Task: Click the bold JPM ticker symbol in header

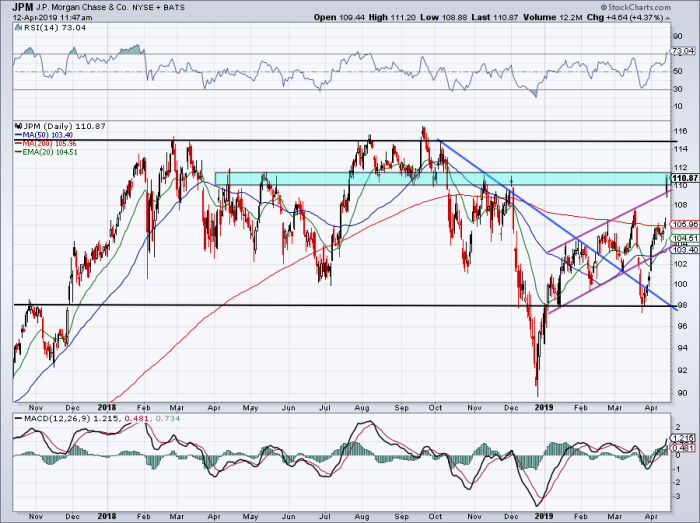Action: [x=22, y=7]
